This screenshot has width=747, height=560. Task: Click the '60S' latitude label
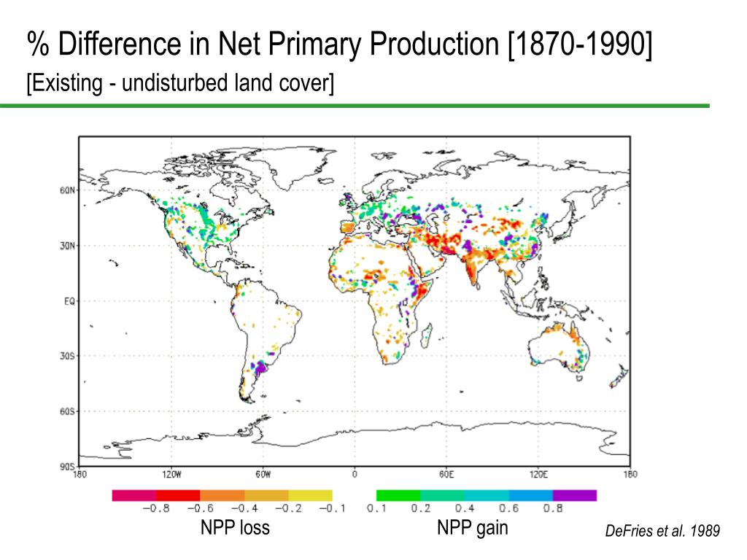pyautogui.click(x=68, y=411)
